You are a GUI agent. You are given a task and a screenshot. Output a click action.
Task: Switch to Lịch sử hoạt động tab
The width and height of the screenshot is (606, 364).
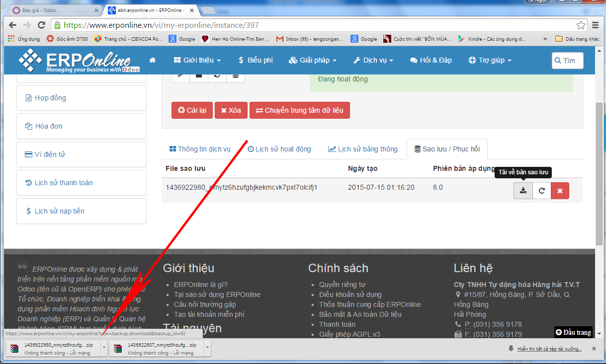pos(279,149)
